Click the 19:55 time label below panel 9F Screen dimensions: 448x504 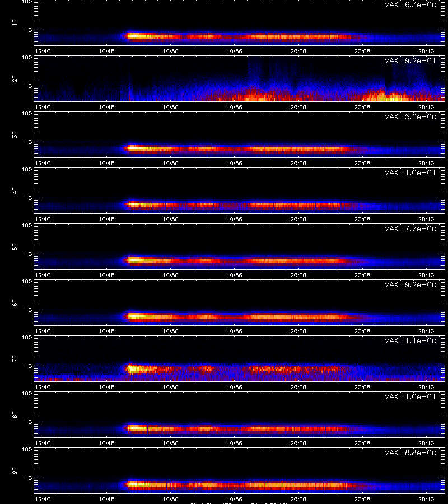(234, 499)
